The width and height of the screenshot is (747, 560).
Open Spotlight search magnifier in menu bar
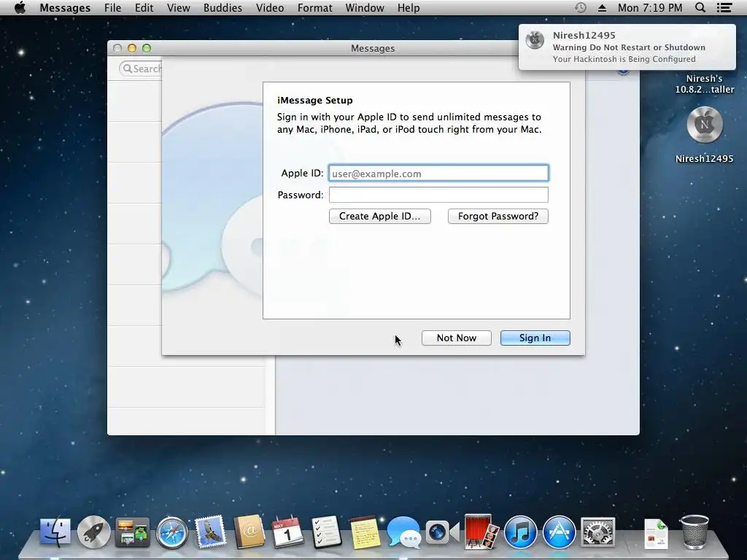pos(700,7)
